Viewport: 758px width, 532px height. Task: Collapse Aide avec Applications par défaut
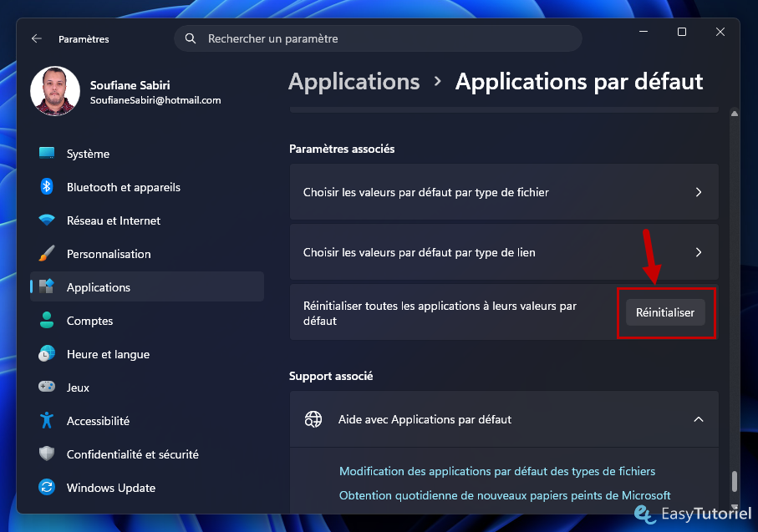(699, 419)
